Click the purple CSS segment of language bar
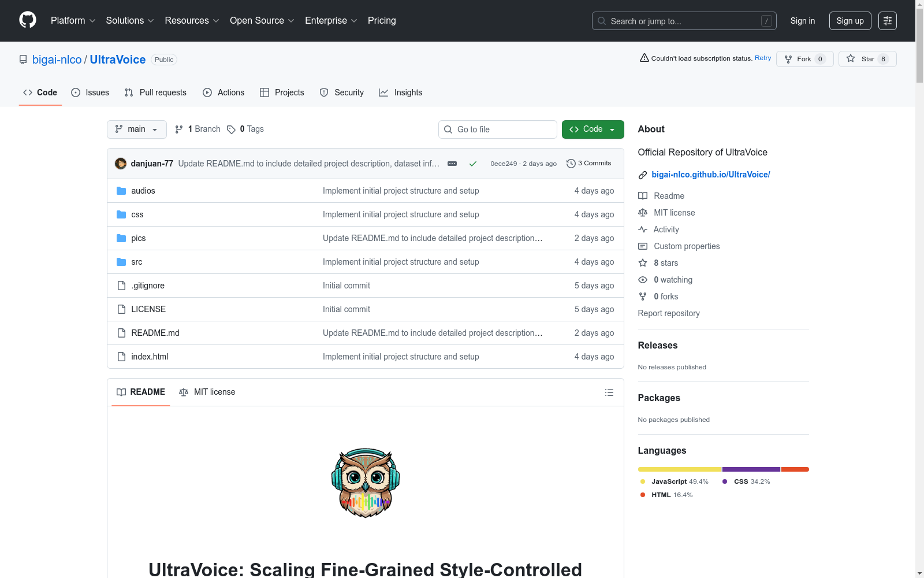Viewport: 924px width, 578px height. [751, 469]
